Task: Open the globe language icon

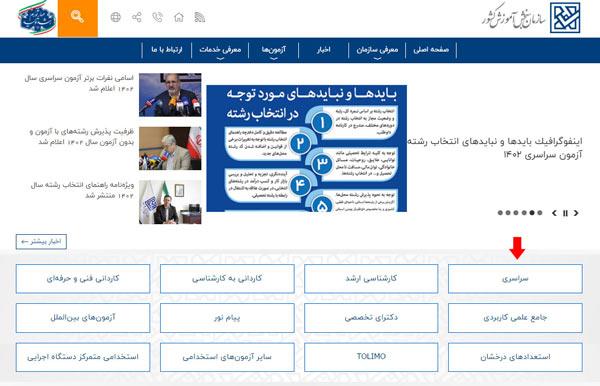Action: tap(116, 17)
